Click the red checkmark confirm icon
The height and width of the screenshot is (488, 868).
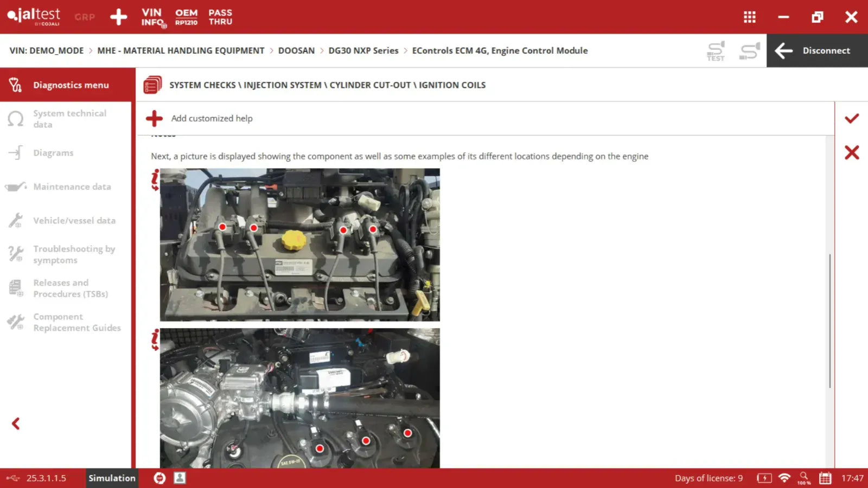(851, 118)
